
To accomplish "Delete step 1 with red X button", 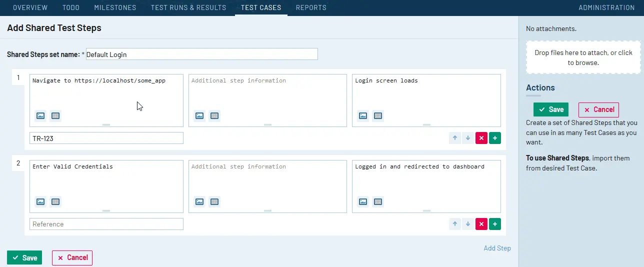I will point(481,138).
